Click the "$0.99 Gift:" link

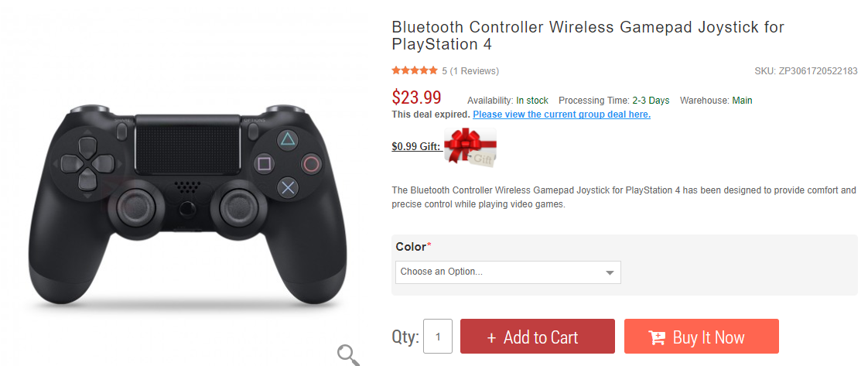[x=416, y=146]
